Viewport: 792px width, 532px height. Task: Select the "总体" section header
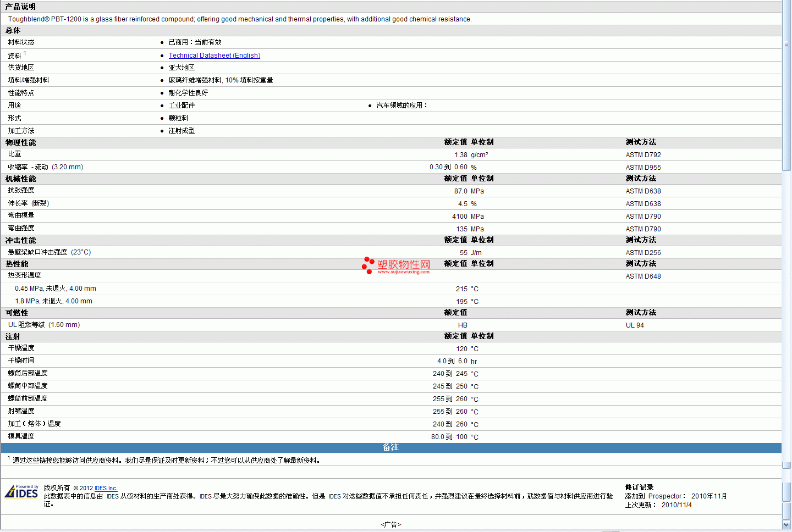(13, 30)
